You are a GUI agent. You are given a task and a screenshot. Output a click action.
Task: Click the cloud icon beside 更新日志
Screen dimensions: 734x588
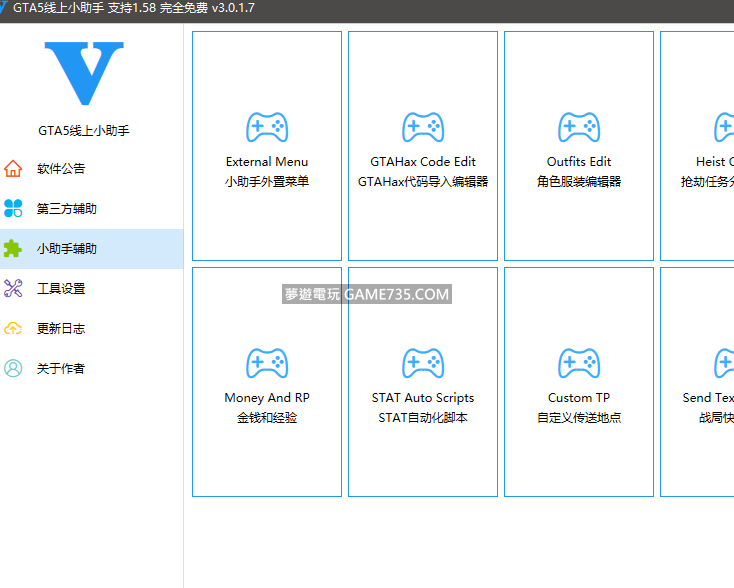click(x=13, y=328)
